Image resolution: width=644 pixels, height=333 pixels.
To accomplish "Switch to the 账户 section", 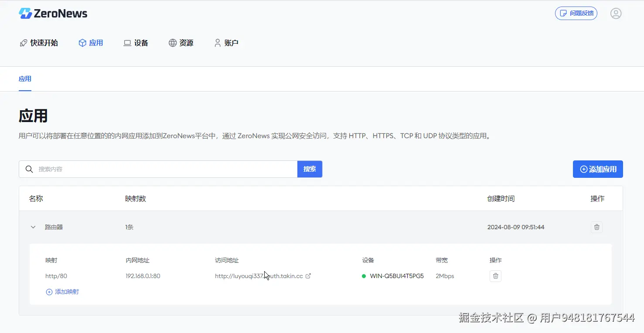I will [226, 42].
